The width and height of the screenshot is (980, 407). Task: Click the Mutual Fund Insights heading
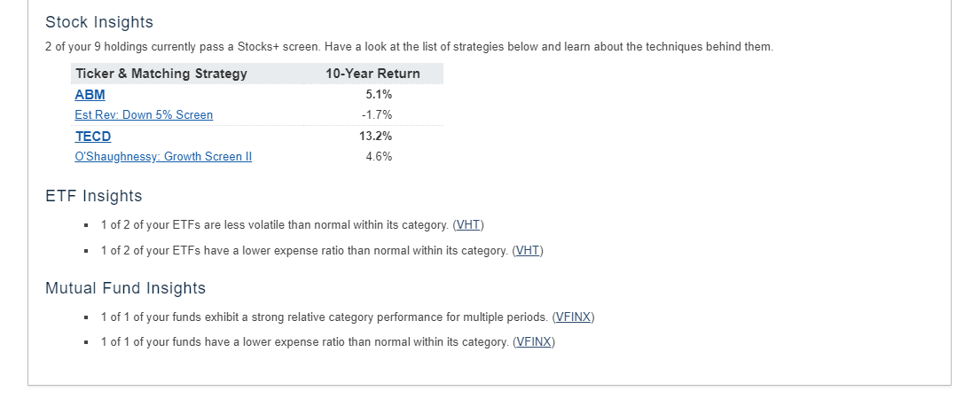pos(126,288)
